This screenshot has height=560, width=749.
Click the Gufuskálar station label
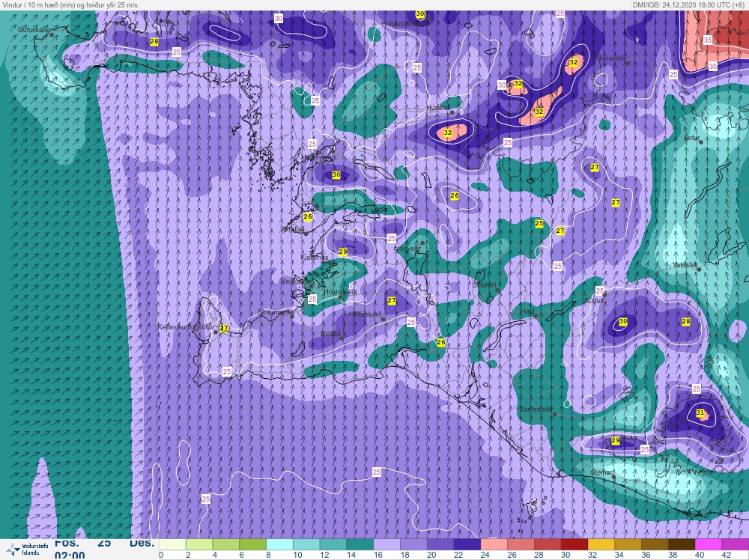tap(33, 30)
